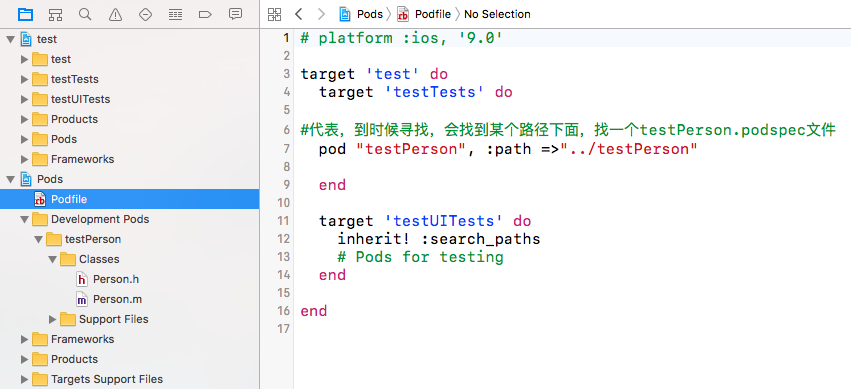Click the Person.m implementation file icon
The width and height of the screenshot is (851, 389).
click(81, 299)
